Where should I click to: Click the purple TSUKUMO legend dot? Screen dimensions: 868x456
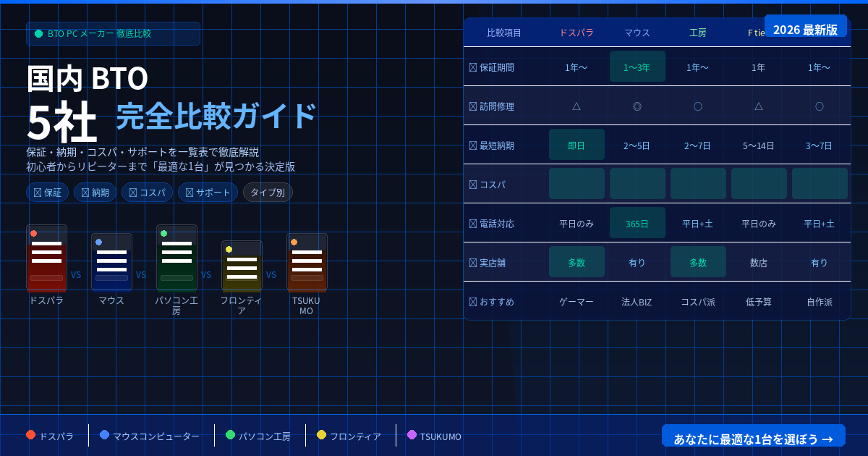(412, 435)
